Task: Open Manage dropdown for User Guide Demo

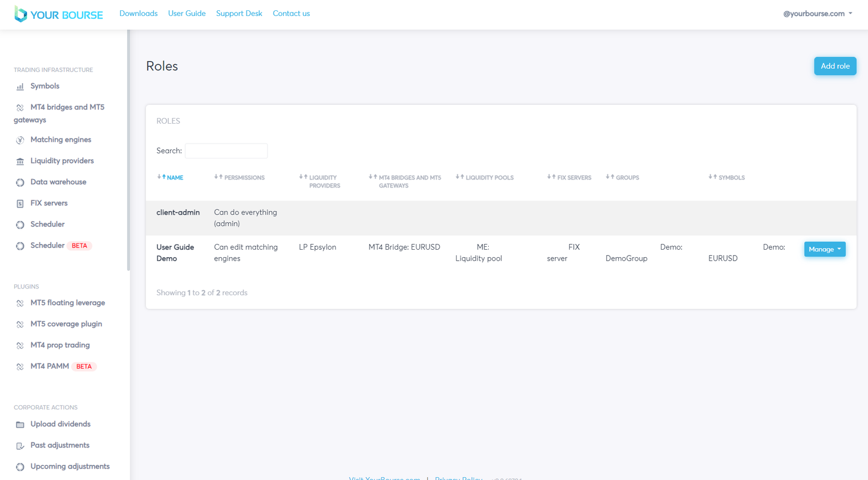Action: 825,249
